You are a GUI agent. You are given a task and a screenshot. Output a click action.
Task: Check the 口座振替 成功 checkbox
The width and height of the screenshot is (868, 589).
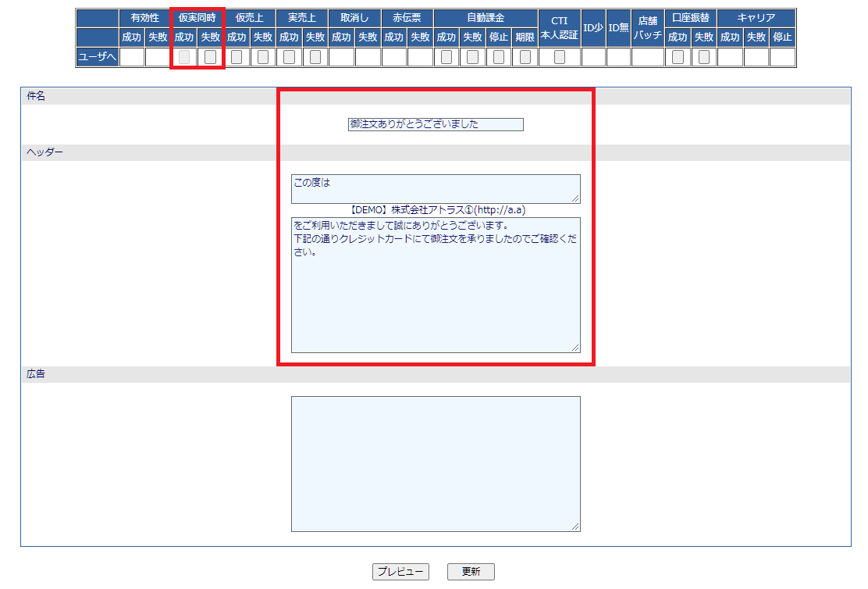click(678, 57)
